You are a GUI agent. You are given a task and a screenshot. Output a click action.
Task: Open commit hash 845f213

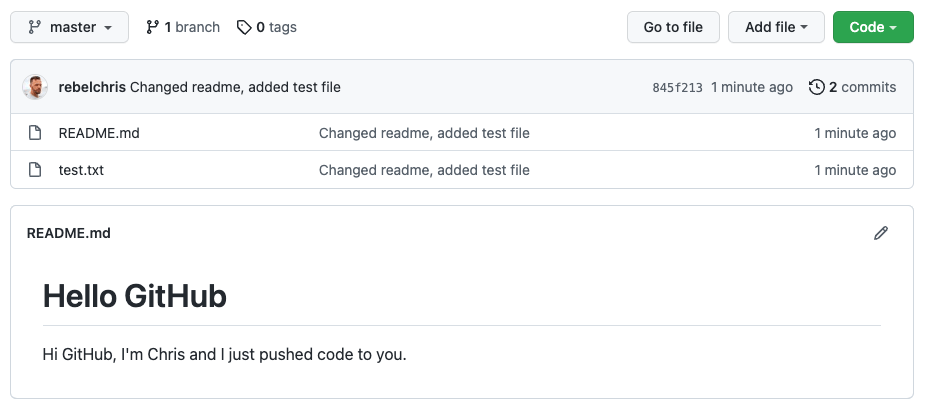pyautogui.click(x=677, y=87)
